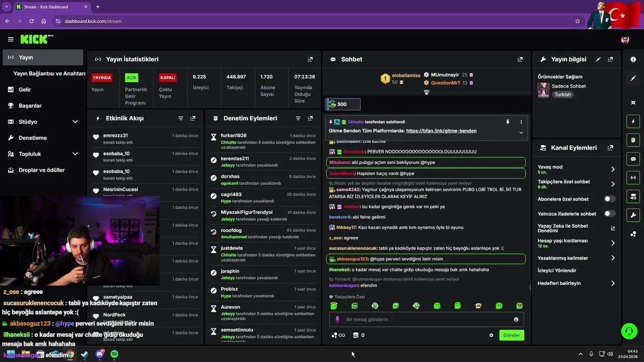Pop out the Denetim Eylemleri panel

[x=310, y=118]
